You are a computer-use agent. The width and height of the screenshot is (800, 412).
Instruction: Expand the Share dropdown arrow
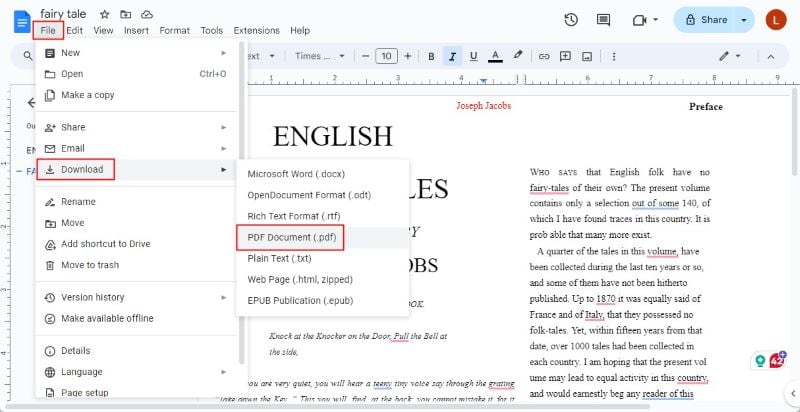coord(744,20)
